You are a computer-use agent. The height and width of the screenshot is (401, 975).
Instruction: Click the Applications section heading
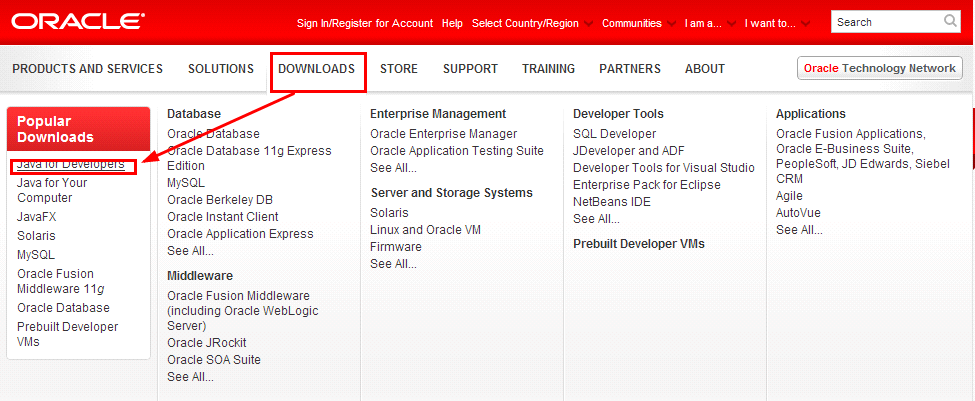(x=811, y=114)
